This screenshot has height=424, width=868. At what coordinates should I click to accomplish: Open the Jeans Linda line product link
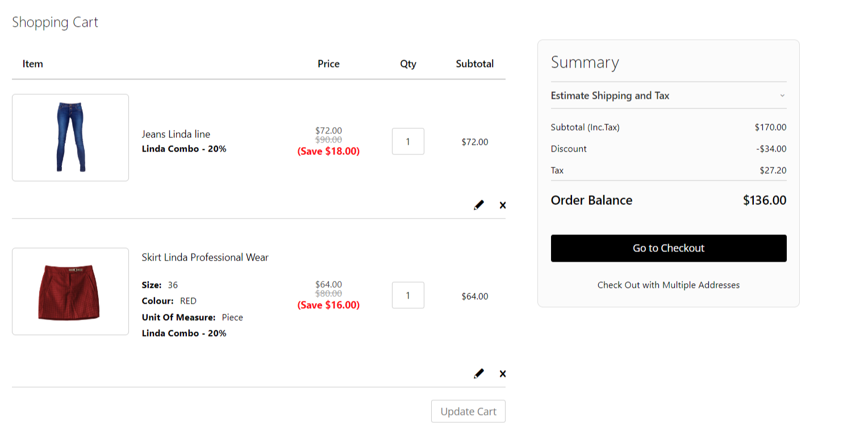click(x=176, y=134)
